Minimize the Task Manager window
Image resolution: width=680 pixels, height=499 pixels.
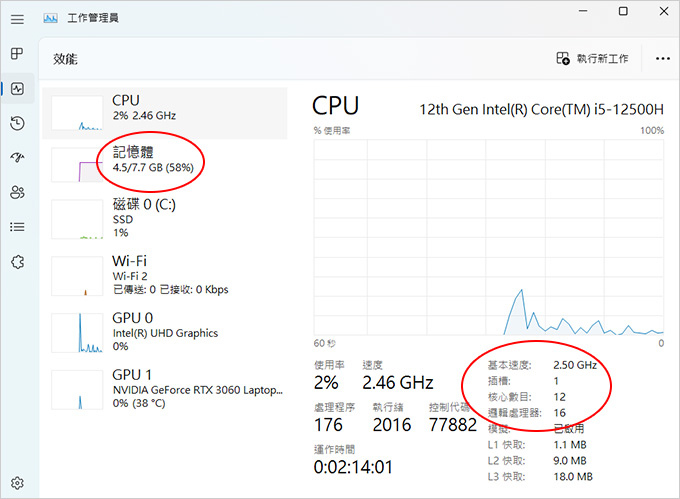(x=583, y=11)
